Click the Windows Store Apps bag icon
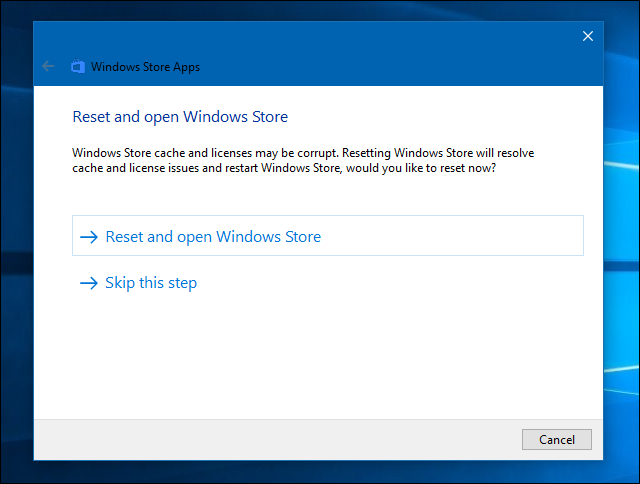640x484 pixels. coord(78,67)
